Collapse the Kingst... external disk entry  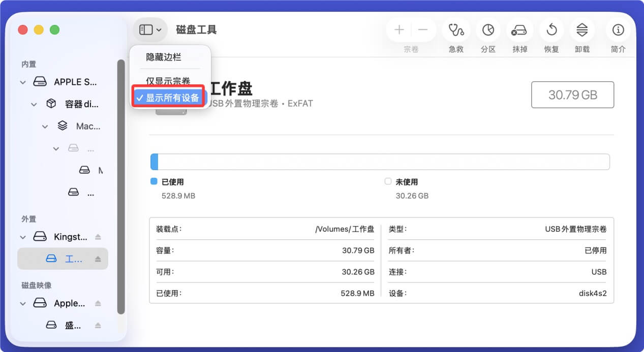pyautogui.click(x=22, y=237)
